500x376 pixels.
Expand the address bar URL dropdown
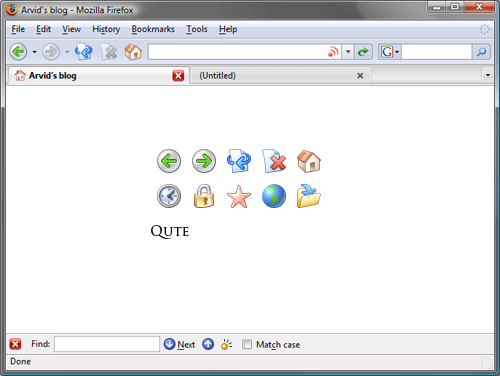[x=348, y=52]
